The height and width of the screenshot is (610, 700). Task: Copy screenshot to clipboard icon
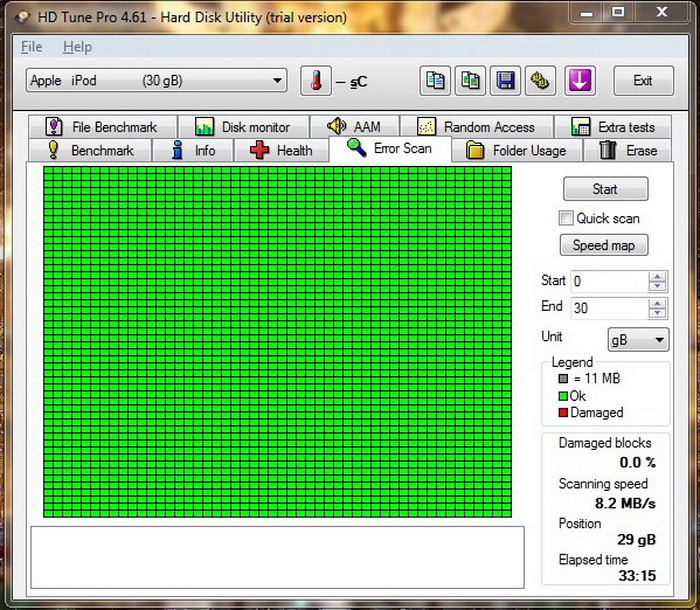pos(470,81)
